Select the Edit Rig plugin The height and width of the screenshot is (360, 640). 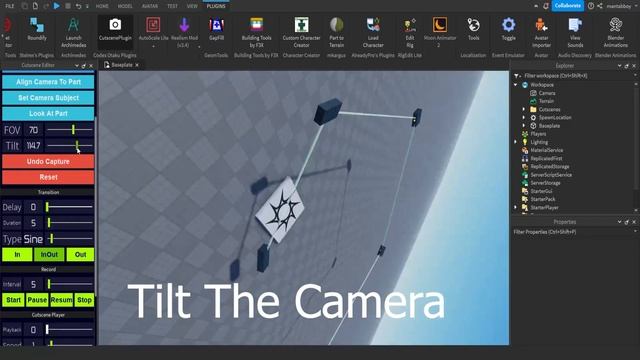[410, 33]
